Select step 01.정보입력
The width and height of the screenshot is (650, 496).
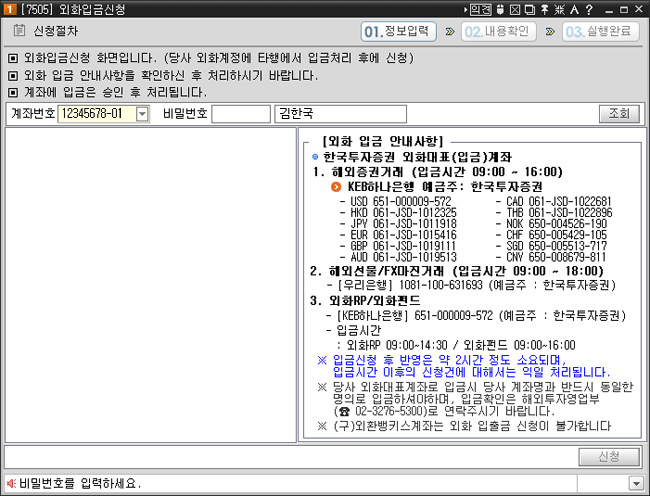point(398,31)
